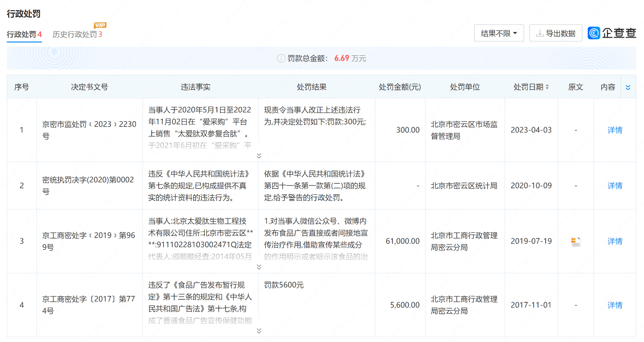Click the VIP badge above 历史行政处罚
The width and height of the screenshot is (644, 342).
100,25
